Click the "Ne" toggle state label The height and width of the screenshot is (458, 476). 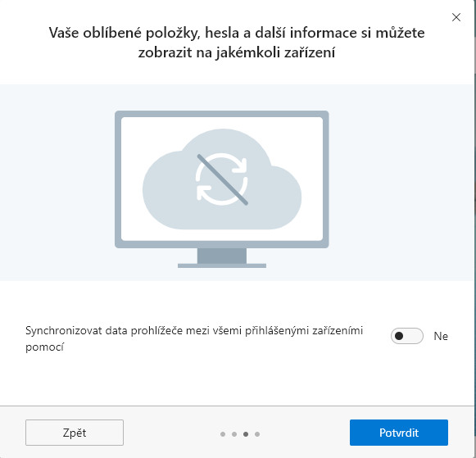441,336
